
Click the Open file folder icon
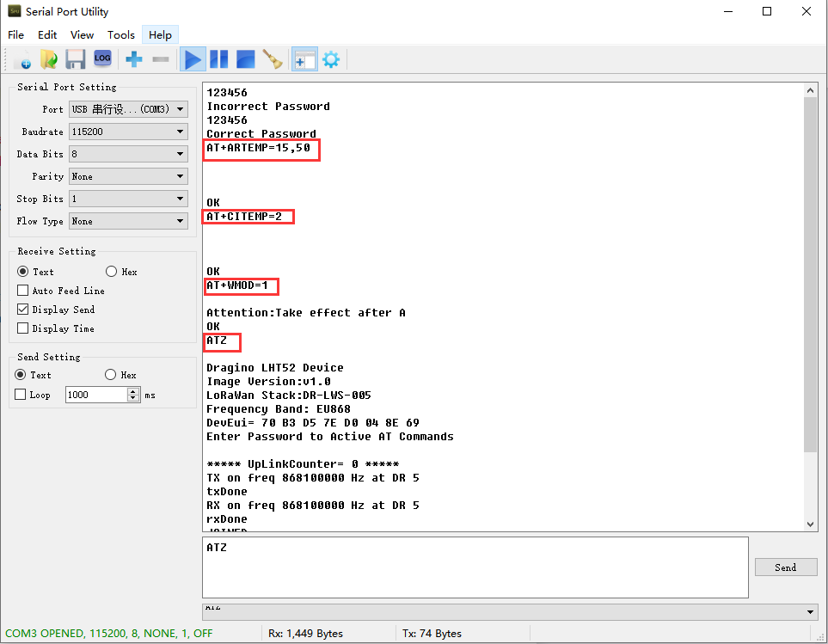click(49, 59)
